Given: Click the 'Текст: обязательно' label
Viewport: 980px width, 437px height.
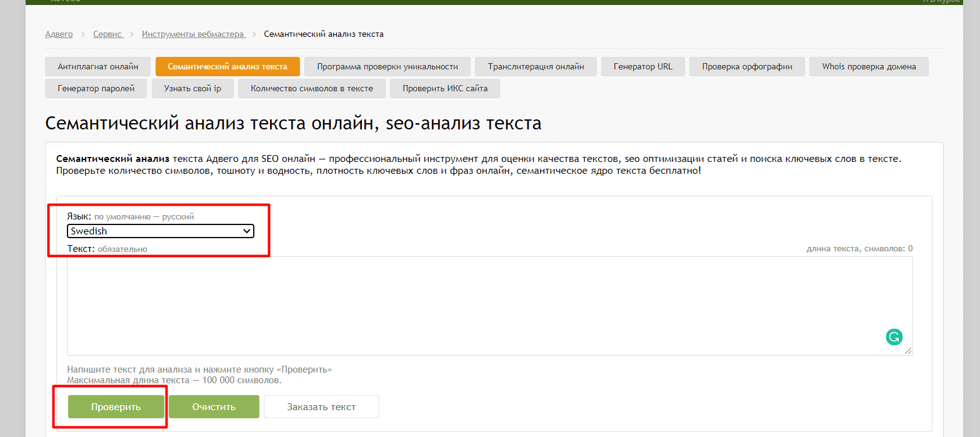Looking at the screenshot, I should (107, 249).
